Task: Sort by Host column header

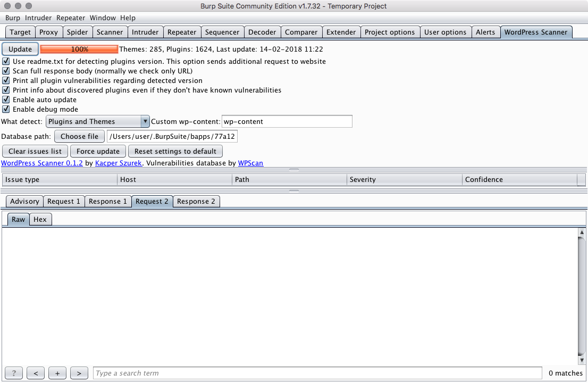Action: click(x=175, y=180)
